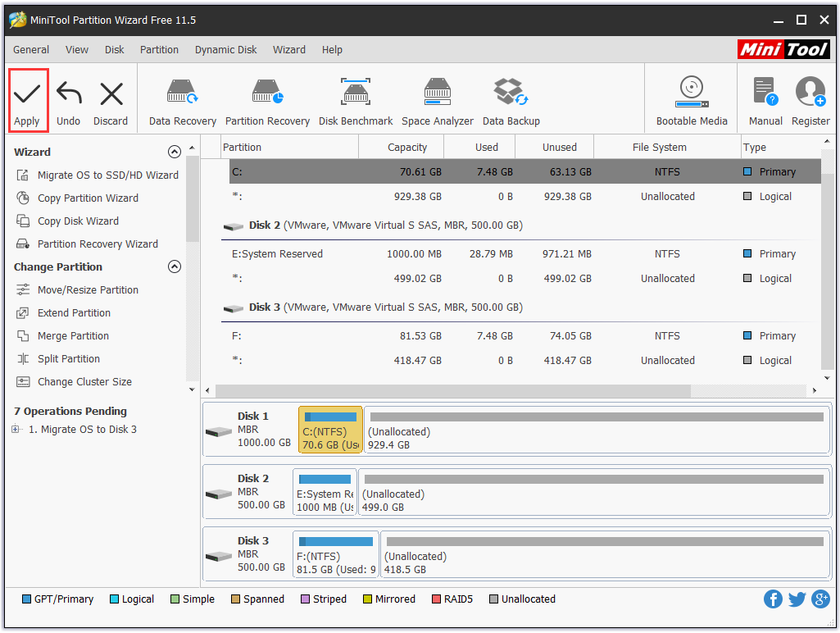Select 499.0 GB unallocated block on Disk 2
This screenshot has height=633, width=840.
pyautogui.click(x=594, y=492)
